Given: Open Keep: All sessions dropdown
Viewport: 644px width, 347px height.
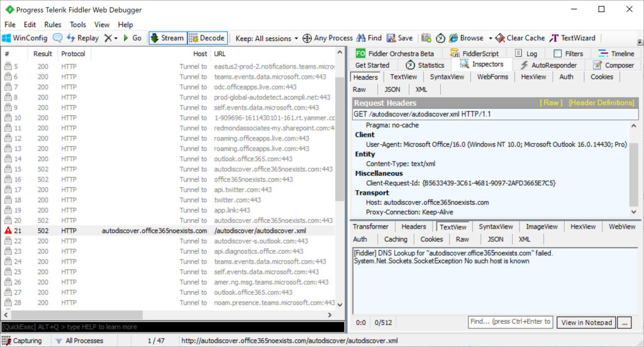Looking at the screenshot, I should coord(266,38).
